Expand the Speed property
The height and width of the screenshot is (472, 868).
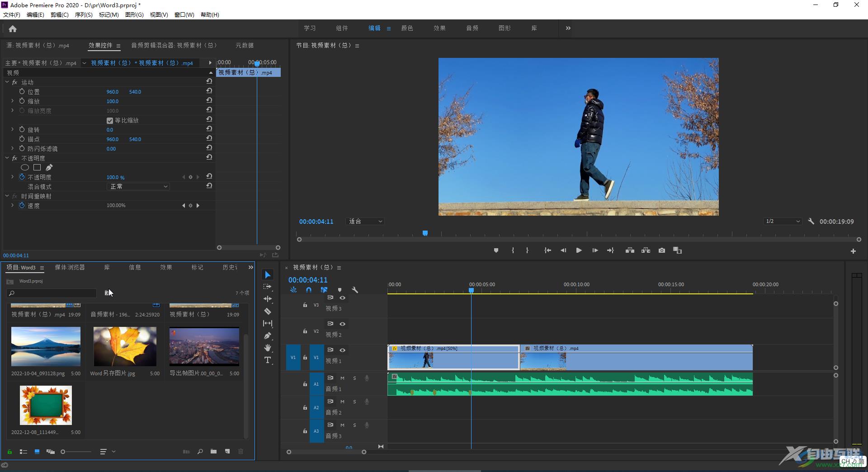(12, 205)
